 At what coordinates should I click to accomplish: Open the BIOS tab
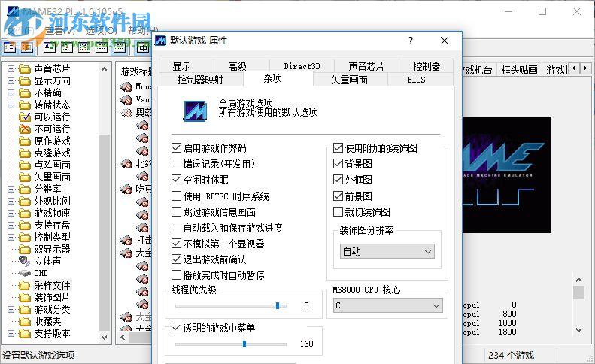(x=420, y=80)
